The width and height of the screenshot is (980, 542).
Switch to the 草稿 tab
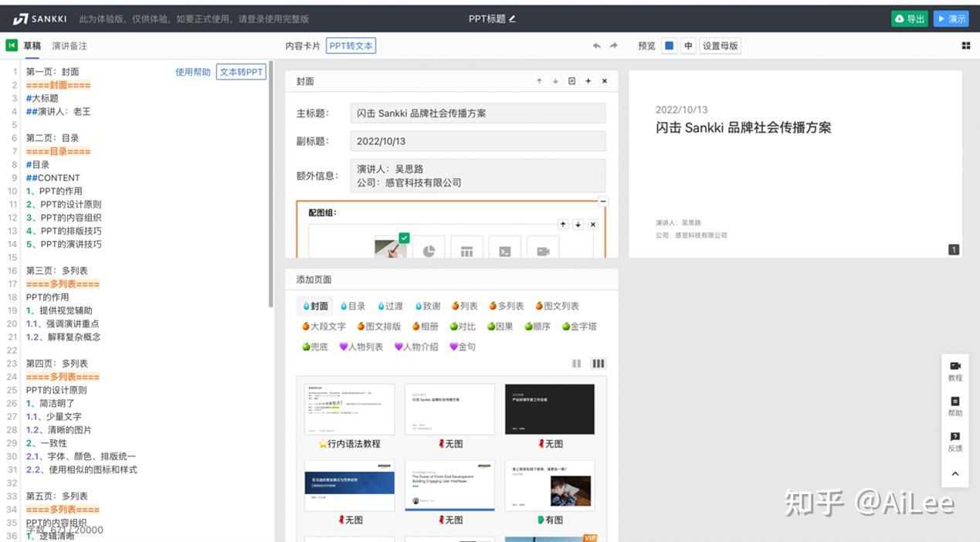pyautogui.click(x=32, y=46)
